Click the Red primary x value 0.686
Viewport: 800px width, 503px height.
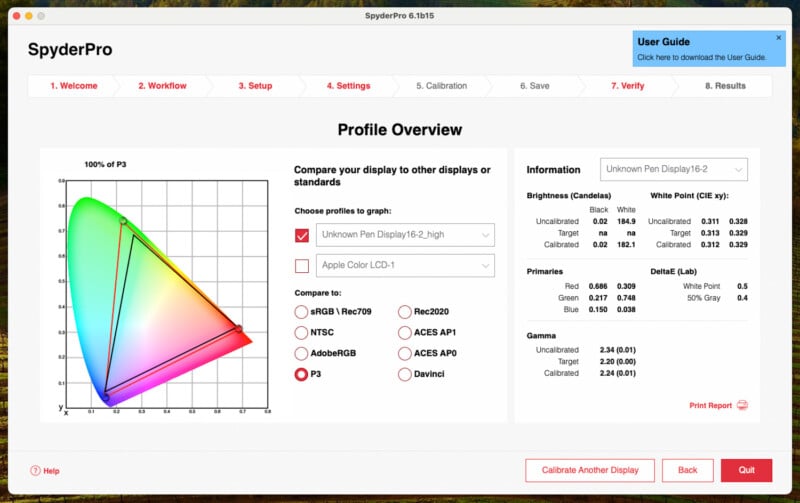tap(598, 286)
